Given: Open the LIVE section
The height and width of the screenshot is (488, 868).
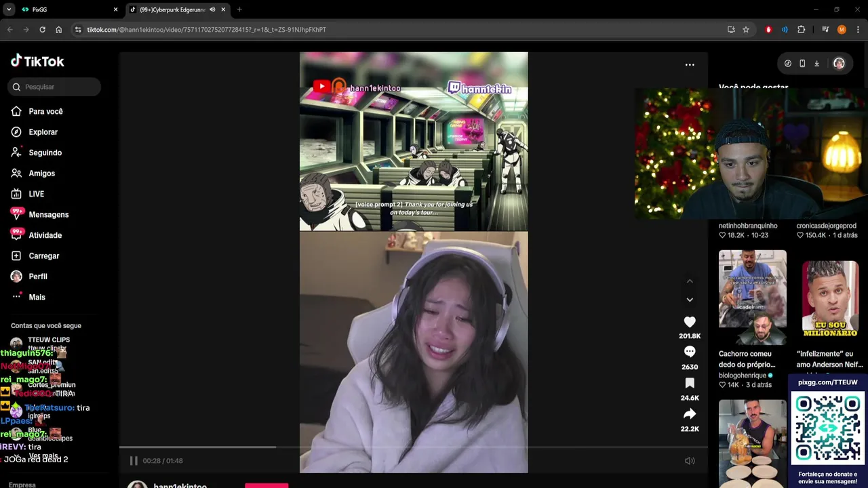Looking at the screenshot, I should 36,194.
